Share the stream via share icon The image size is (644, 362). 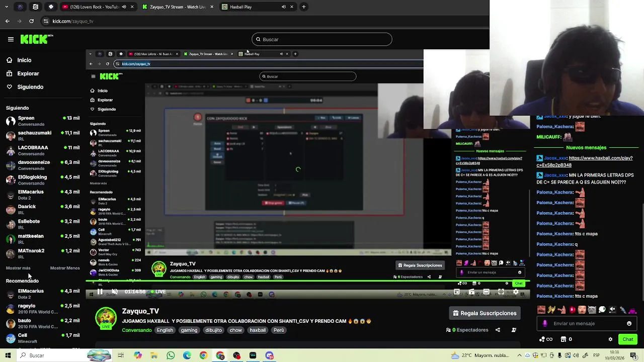pyautogui.click(x=498, y=330)
